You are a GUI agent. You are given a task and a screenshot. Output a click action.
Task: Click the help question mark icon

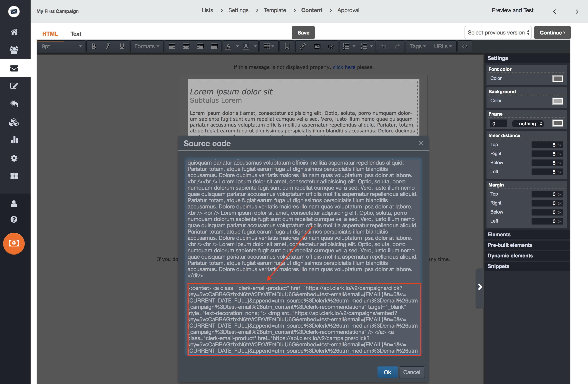(x=14, y=219)
